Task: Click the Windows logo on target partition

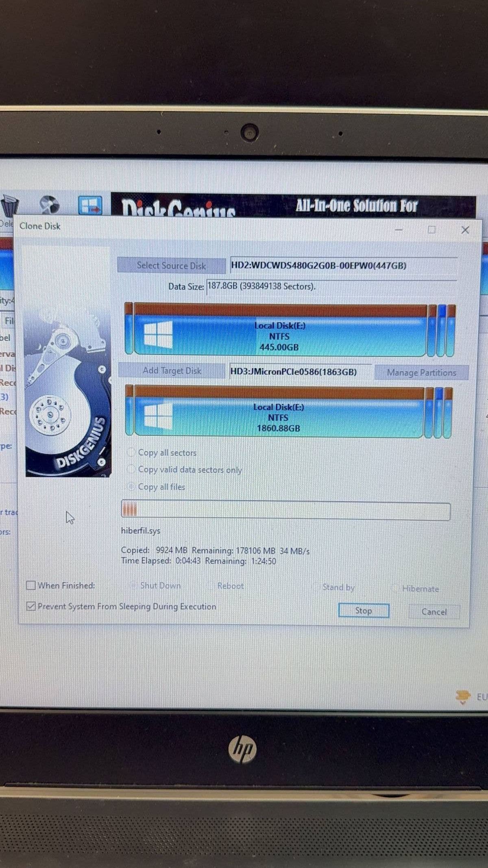Action: tap(158, 416)
